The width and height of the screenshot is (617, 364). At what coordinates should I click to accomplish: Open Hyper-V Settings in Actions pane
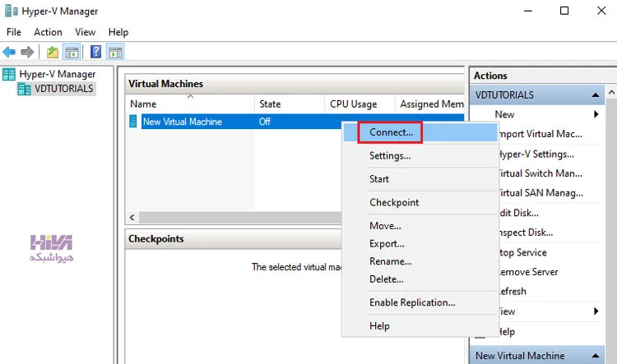(x=536, y=154)
